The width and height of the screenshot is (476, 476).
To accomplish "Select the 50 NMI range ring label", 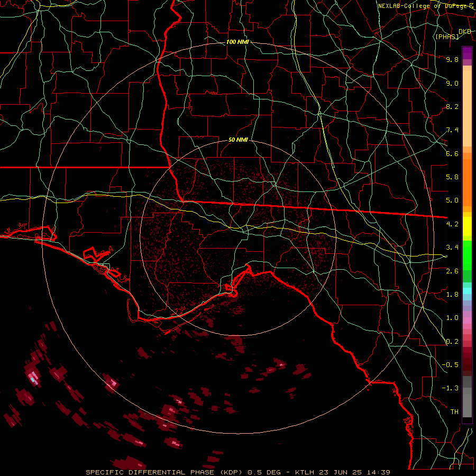I will (x=238, y=140).
